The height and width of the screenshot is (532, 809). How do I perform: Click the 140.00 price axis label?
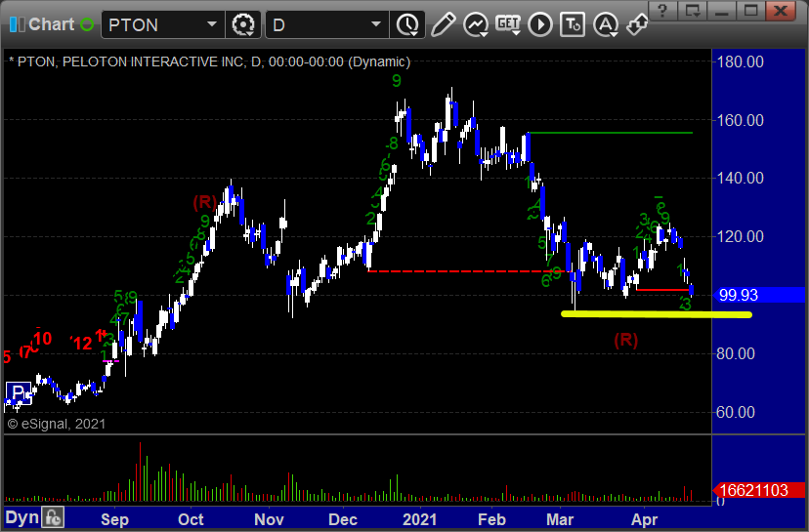(x=740, y=178)
